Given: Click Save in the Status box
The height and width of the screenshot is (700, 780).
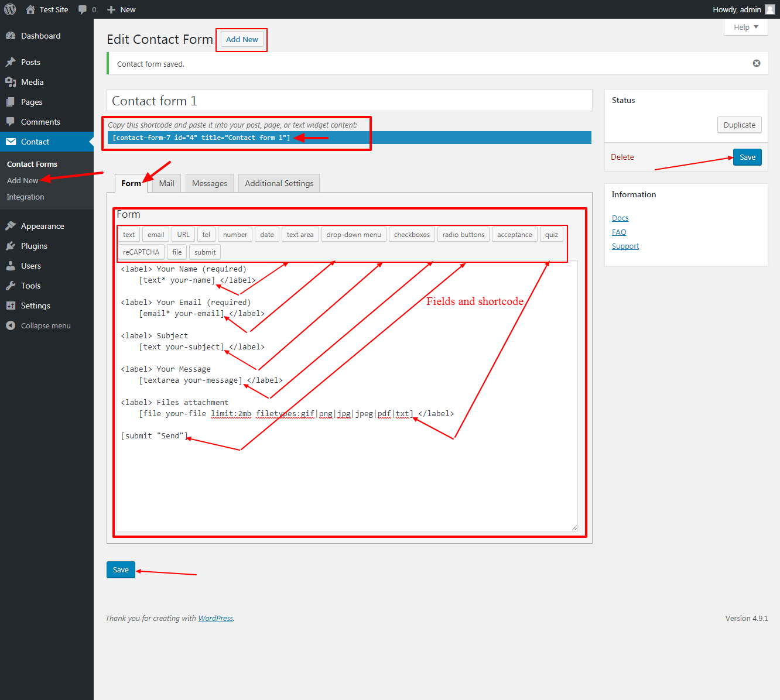Looking at the screenshot, I should click(747, 157).
